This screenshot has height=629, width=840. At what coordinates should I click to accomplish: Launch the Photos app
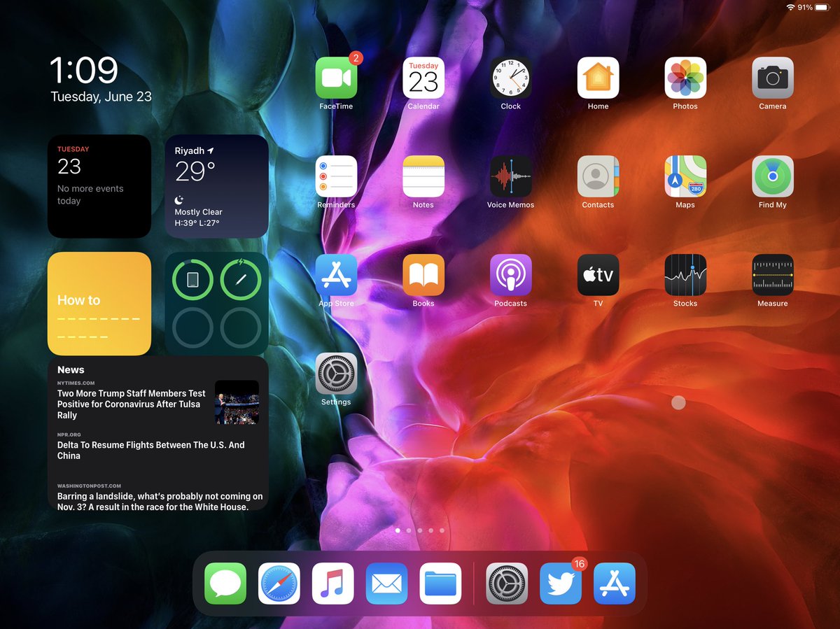tap(685, 78)
